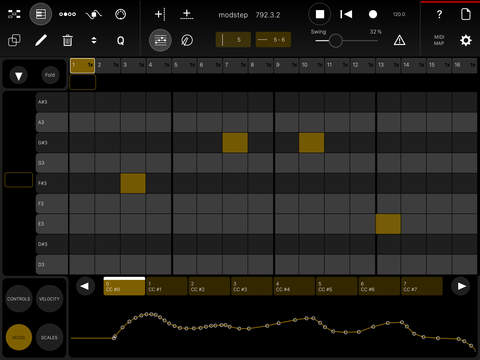Tap the next CC page arrow
480x360 pixels.
(x=461, y=286)
